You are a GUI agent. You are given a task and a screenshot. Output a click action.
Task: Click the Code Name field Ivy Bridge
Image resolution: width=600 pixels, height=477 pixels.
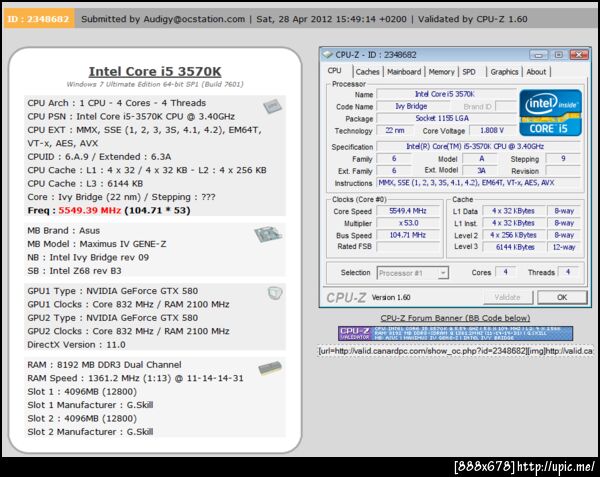(x=411, y=106)
